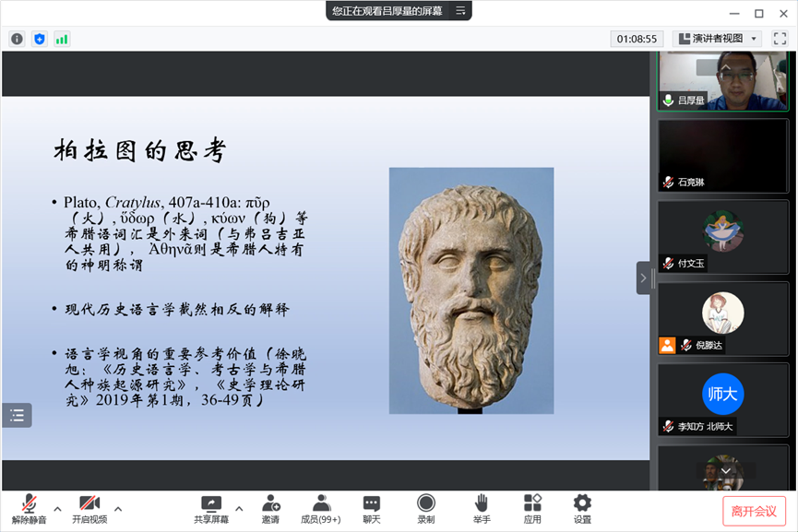Select 吕厚量 presenter video thumbnail
Viewport: 798px width, 532px height.
click(722, 81)
